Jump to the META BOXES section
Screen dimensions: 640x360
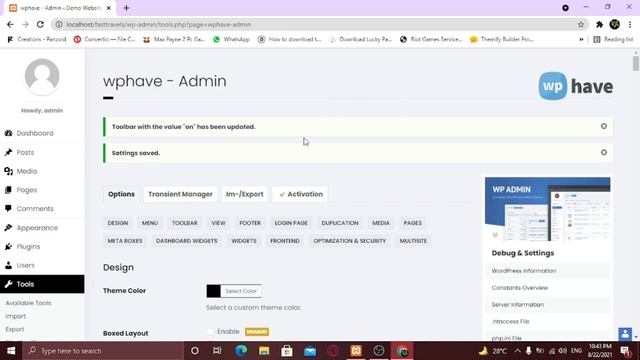pos(125,241)
